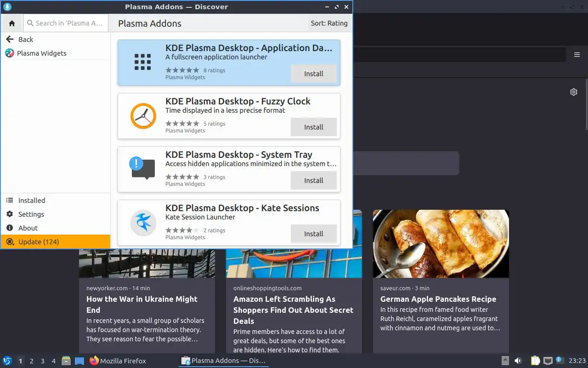Click the '5 ratings' text on Fuzzy Clock
This screenshot has width=588, height=368.
coord(214,124)
